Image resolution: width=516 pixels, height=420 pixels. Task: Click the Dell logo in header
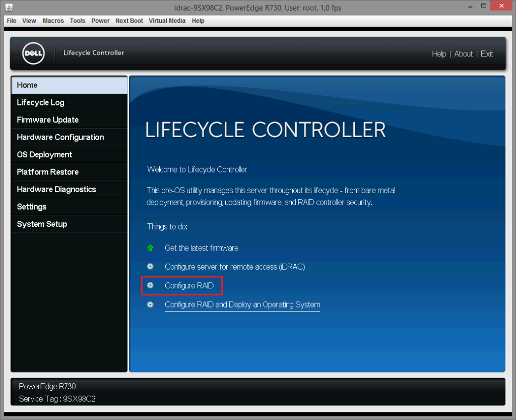[x=34, y=53]
